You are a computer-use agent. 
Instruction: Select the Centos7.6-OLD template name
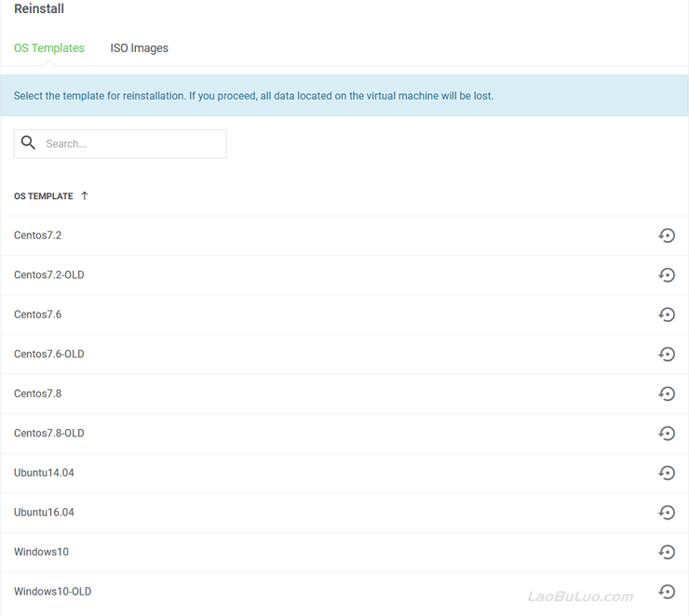[x=48, y=354]
